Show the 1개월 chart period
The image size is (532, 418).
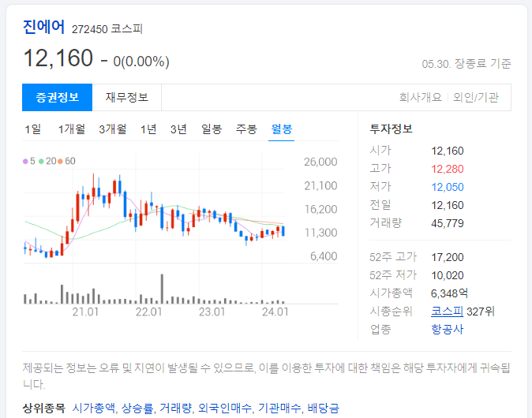(x=71, y=129)
